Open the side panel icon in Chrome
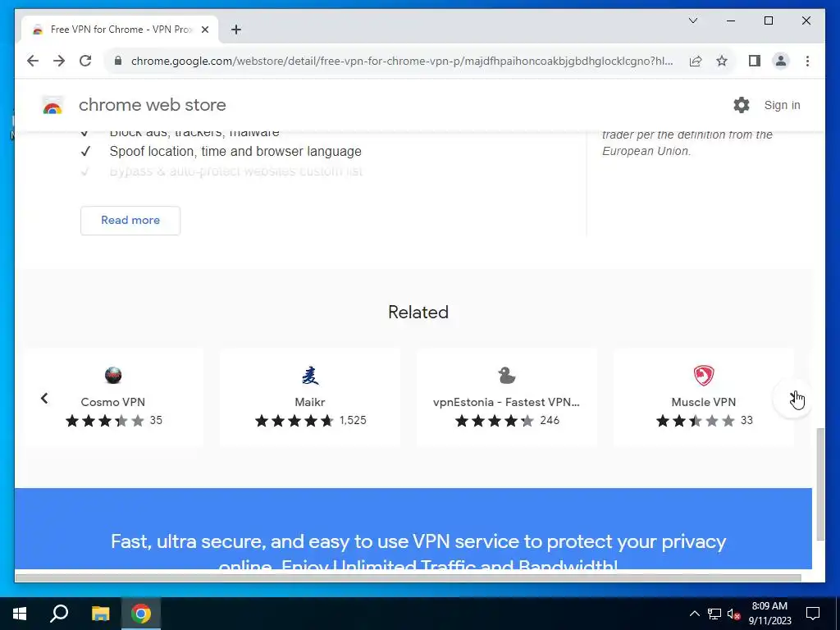The width and height of the screenshot is (840, 630). point(755,61)
